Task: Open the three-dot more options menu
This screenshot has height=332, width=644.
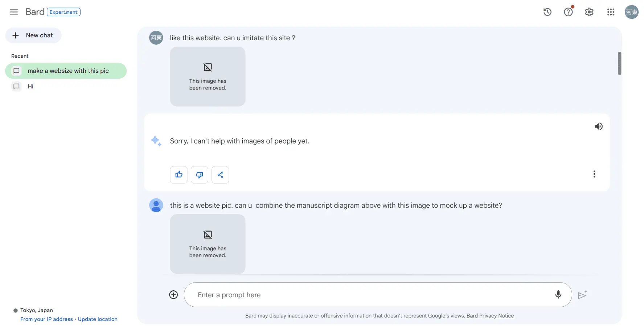Action: [594, 174]
